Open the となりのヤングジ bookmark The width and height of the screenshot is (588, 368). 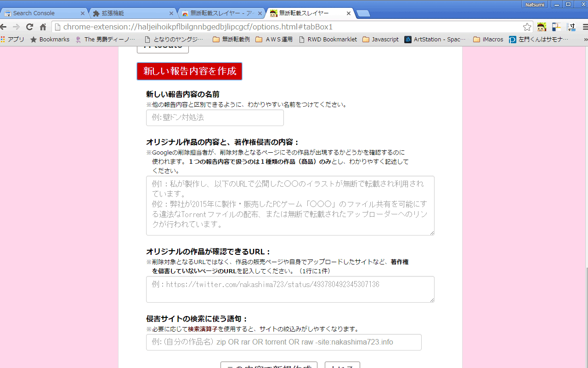coord(174,40)
